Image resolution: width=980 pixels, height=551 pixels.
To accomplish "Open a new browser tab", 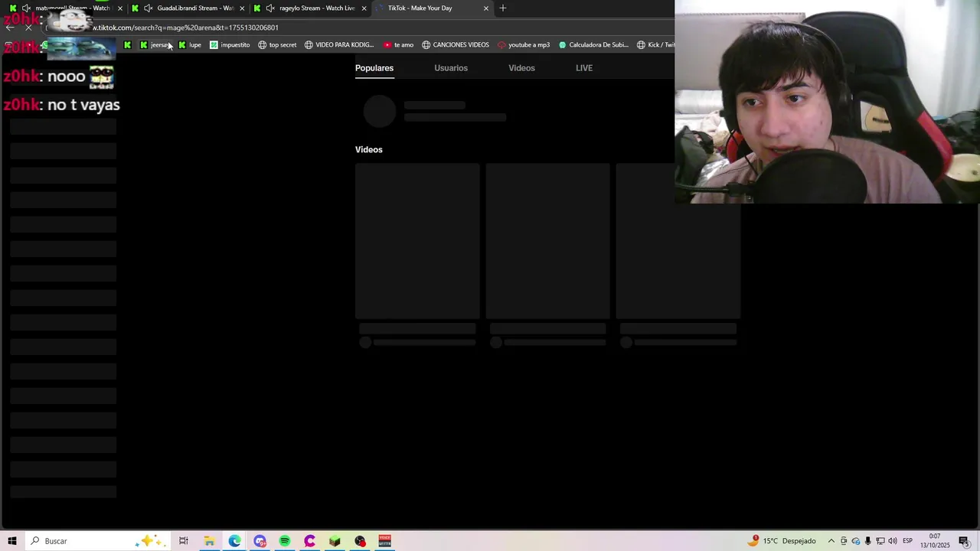I will click(502, 8).
